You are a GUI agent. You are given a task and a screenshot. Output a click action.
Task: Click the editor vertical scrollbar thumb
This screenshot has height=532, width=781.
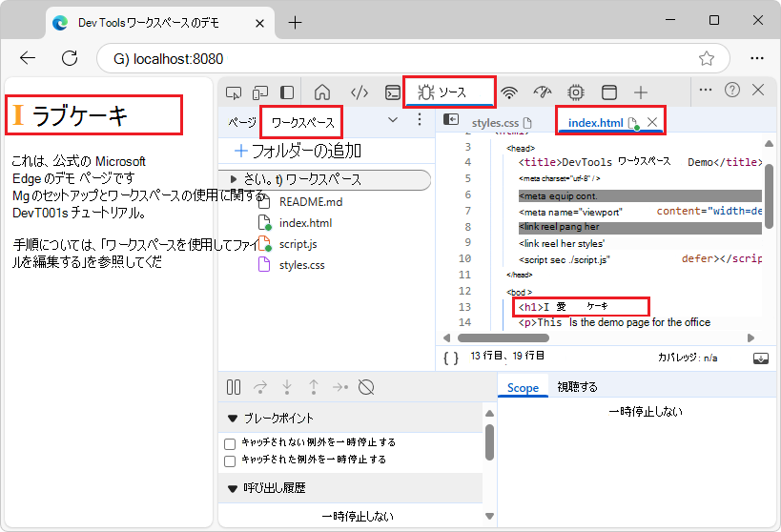(x=769, y=195)
